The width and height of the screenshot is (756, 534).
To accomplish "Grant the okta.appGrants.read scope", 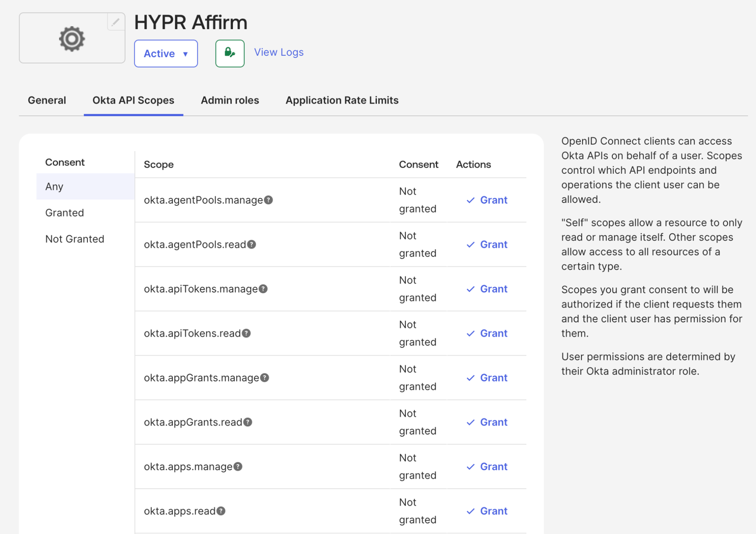I will tap(487, 422).
